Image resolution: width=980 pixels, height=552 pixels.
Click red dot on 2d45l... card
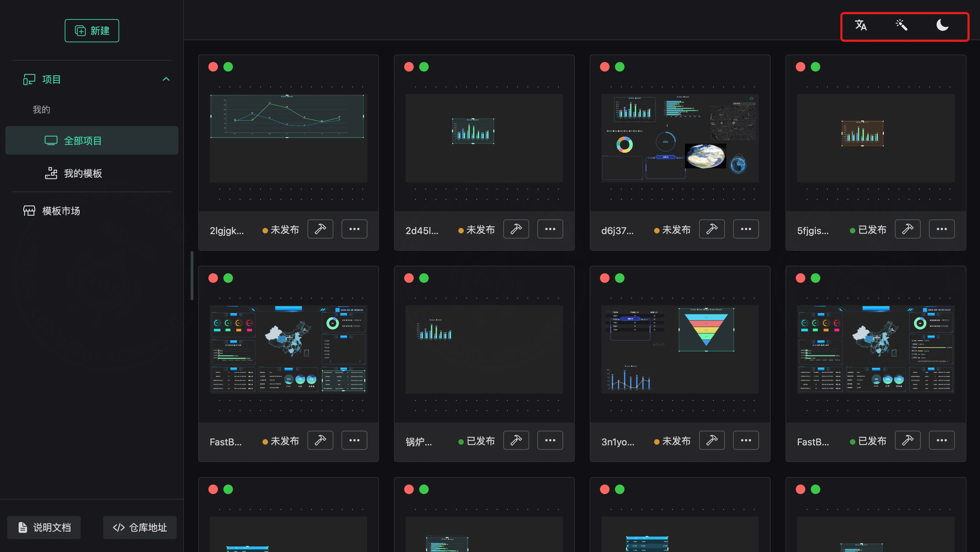click(409, 67)
